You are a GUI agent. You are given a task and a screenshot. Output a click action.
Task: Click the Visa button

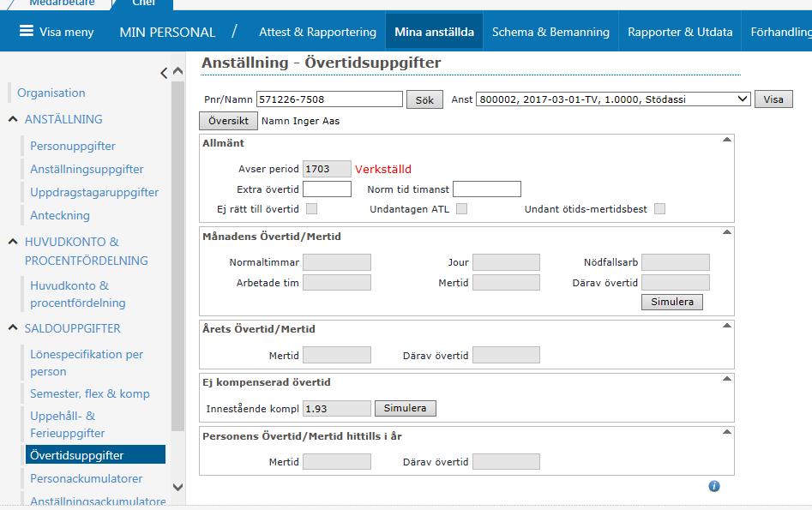pos(773,99)
